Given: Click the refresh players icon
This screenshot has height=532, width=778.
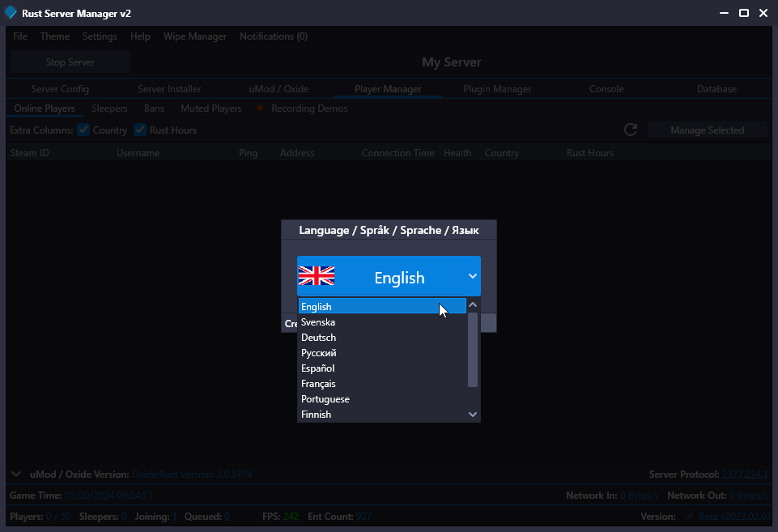Looking at the screenshot, I should coord(631,130).
